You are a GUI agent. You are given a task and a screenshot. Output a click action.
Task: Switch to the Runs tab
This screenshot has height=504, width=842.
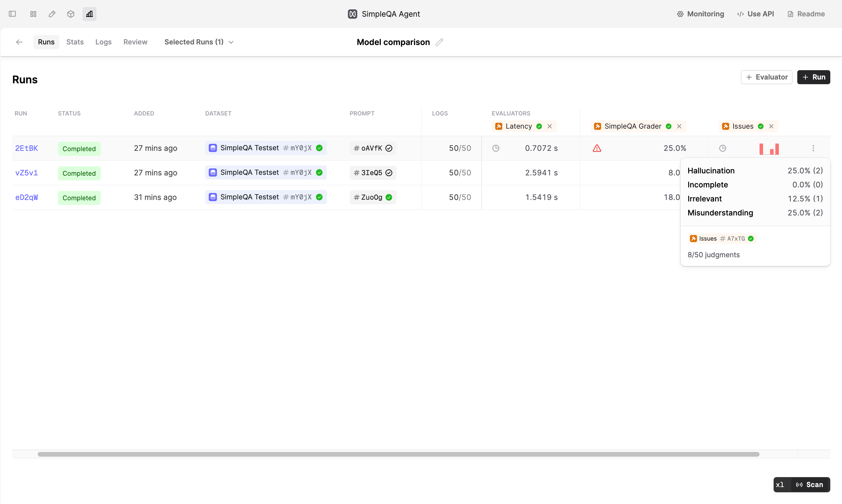46,42
